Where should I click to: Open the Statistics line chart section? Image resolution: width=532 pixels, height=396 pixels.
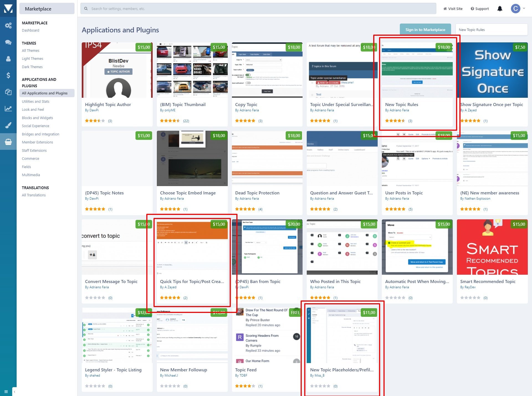8,109
